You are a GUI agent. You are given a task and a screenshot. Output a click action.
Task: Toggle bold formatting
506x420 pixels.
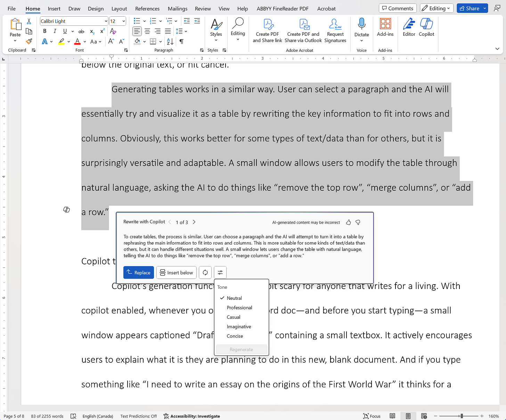tap(44, 31)
